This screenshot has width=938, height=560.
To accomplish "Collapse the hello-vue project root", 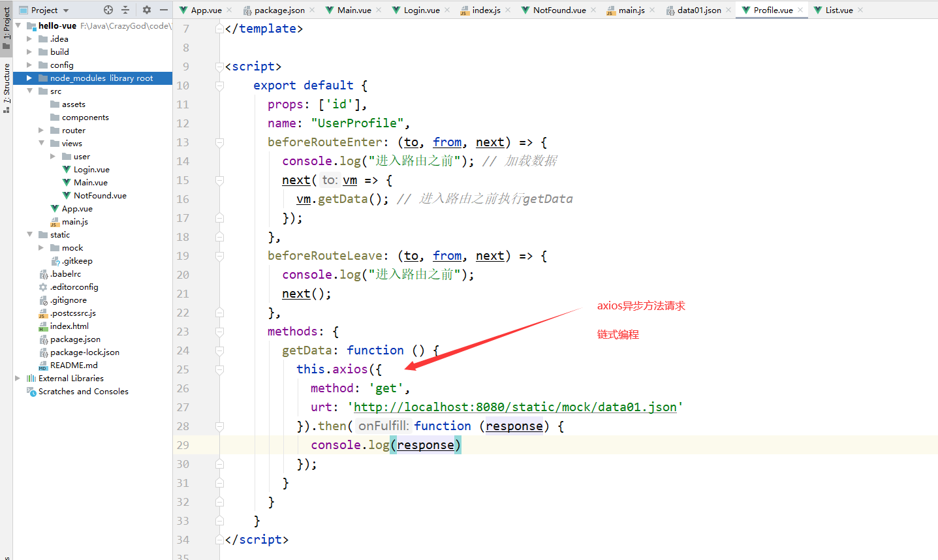I will point(18,25).
